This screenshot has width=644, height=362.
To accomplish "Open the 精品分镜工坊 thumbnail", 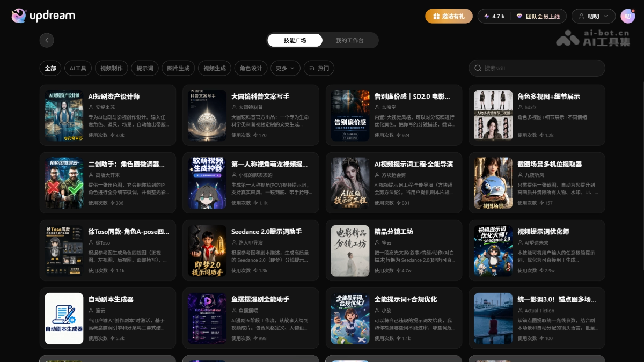I will click(x=350, y=250).
